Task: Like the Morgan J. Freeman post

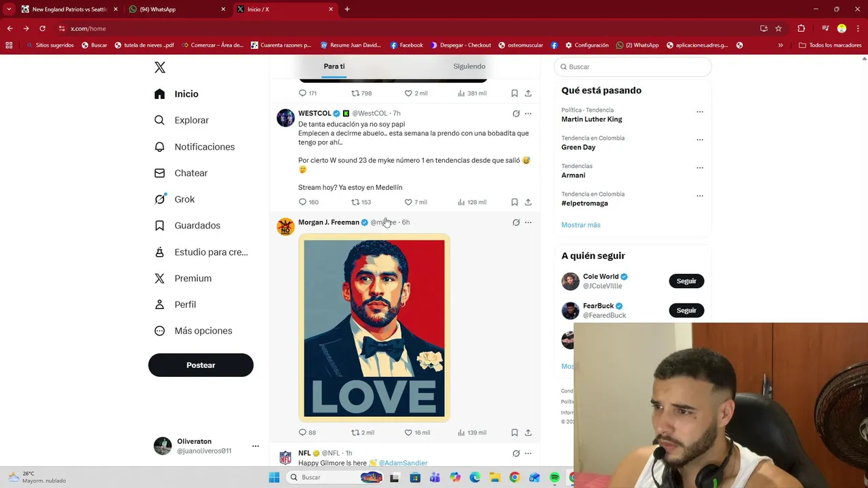Action: pyautogui.click(x=417, y=432)
